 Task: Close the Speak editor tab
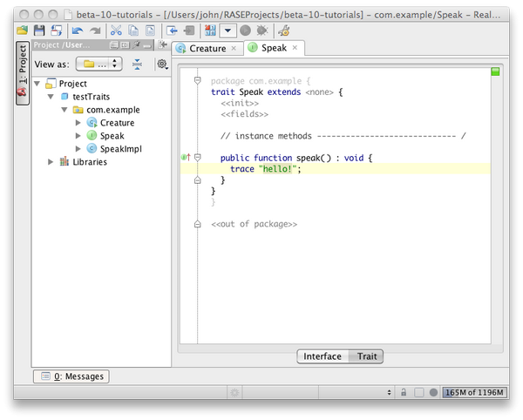point(295,48)
